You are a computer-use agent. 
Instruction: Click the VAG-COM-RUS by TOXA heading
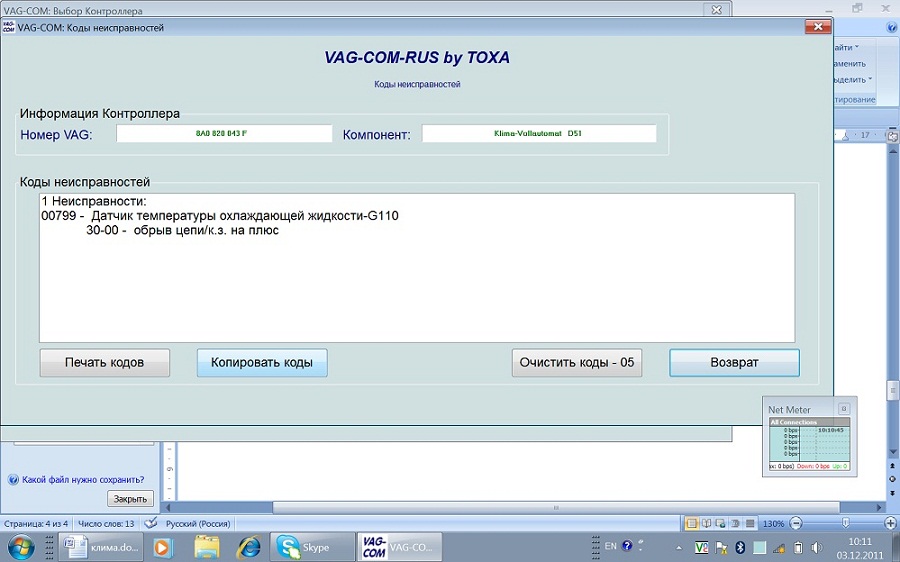417,57
